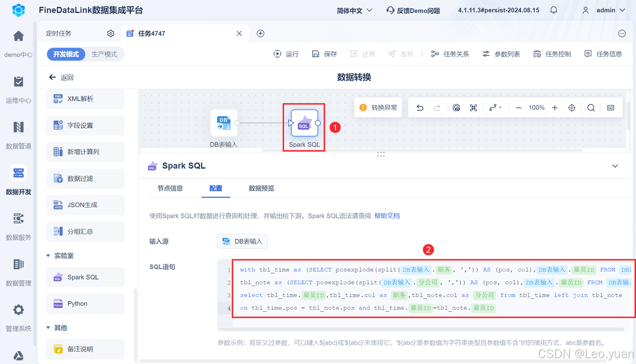636x364 pixels.
Task: Open 任务控制
Action: click(x=552, y=54)
